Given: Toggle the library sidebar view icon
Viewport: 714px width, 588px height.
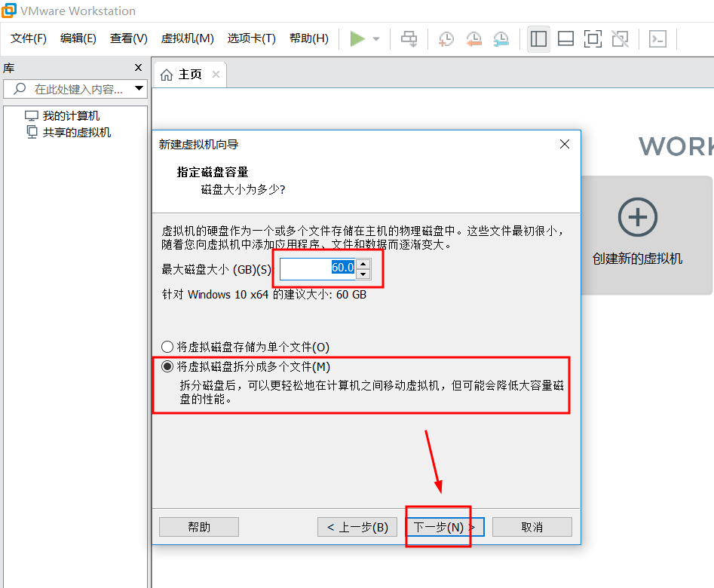Looking at the screenshot, I should [538, 38].
